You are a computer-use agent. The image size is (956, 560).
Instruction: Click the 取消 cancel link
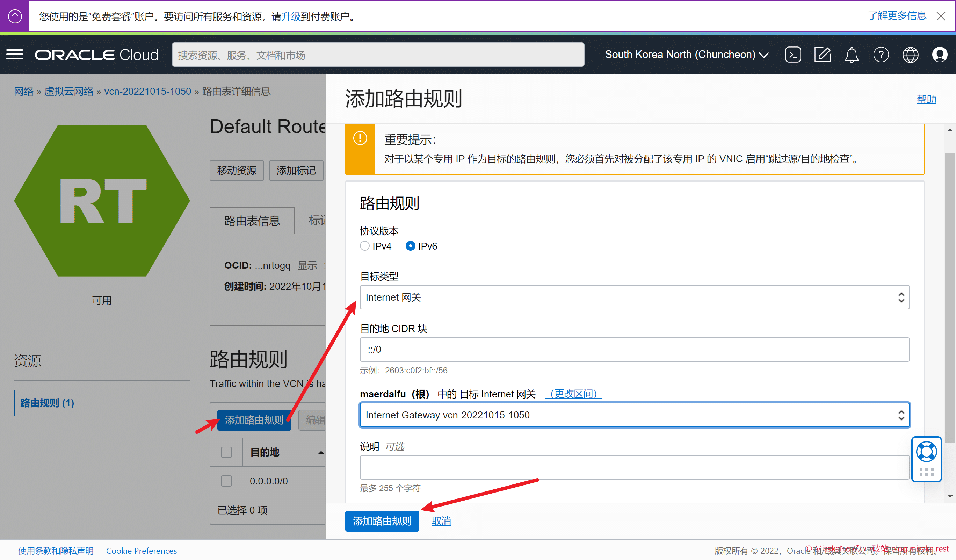[x=441, y=520]
